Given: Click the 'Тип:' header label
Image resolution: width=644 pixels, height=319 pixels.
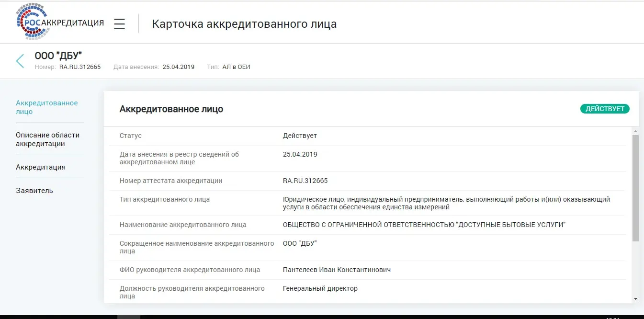Looking at the screenshot, I should [x=213, y=67].
